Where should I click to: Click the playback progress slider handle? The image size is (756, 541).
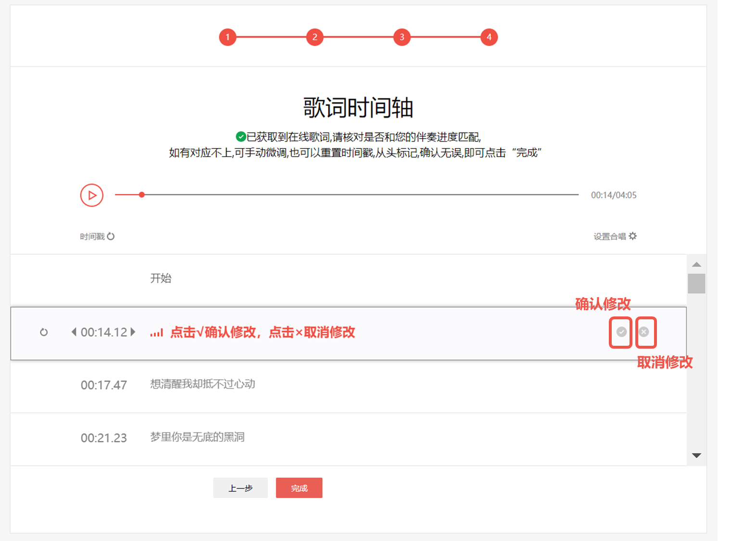(x=142, y=195)
